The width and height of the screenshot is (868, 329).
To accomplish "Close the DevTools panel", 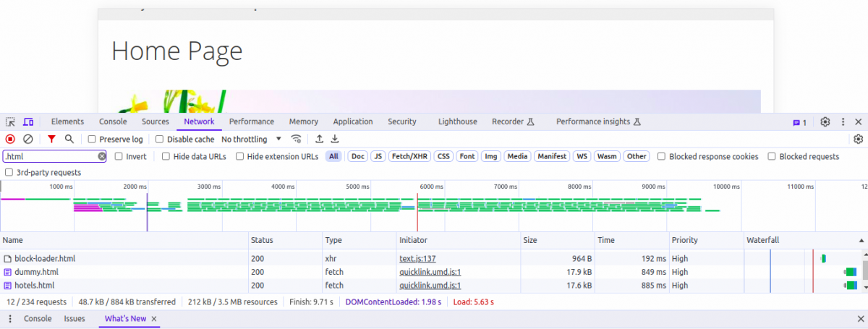I will 859,121.
